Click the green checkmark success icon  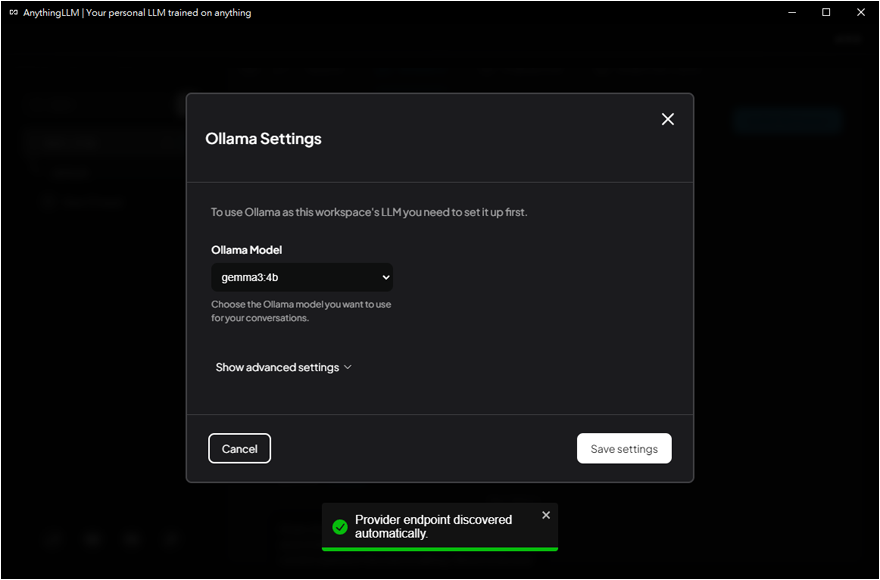coord(340,526)
